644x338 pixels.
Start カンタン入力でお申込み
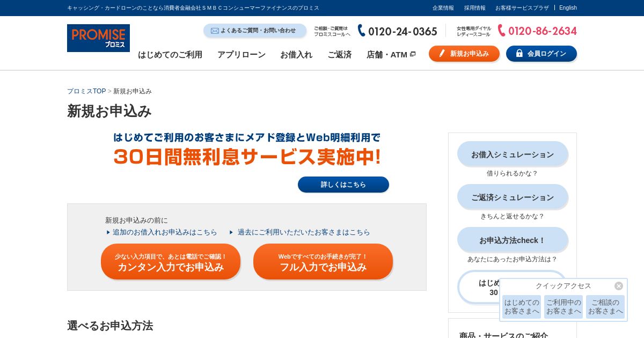[x=171, y=262]
